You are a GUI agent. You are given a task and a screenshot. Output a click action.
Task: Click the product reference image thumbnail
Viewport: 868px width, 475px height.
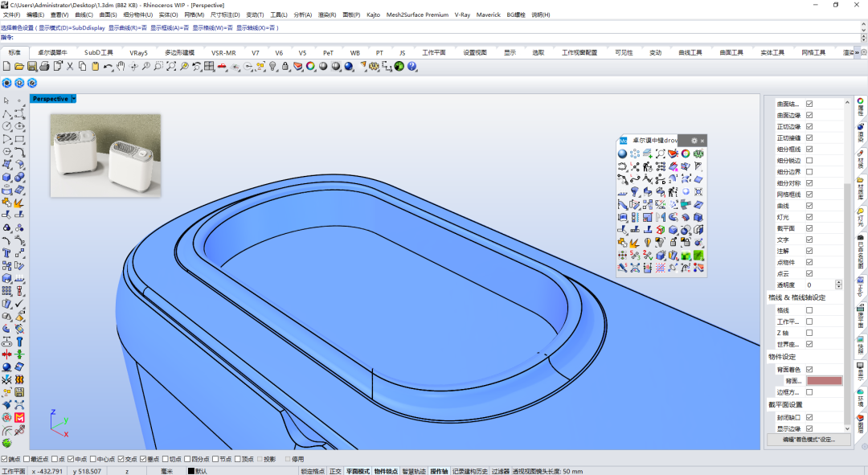click(106, 156)
